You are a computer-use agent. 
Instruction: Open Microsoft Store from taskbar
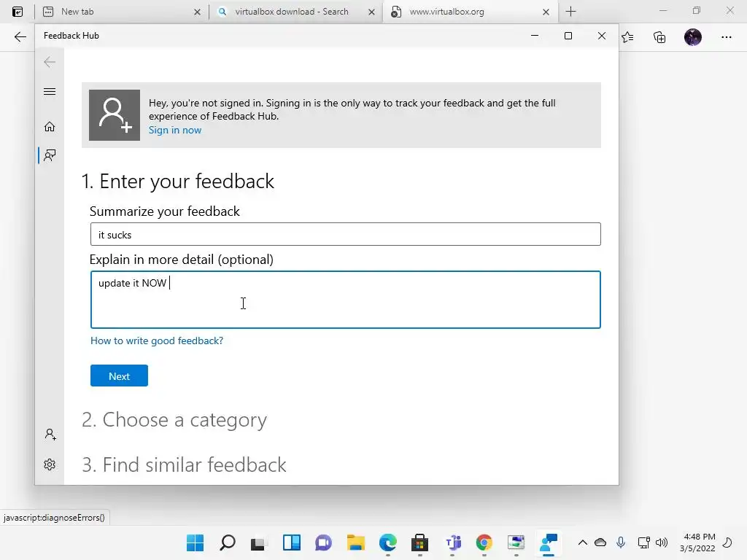[419, 542]
